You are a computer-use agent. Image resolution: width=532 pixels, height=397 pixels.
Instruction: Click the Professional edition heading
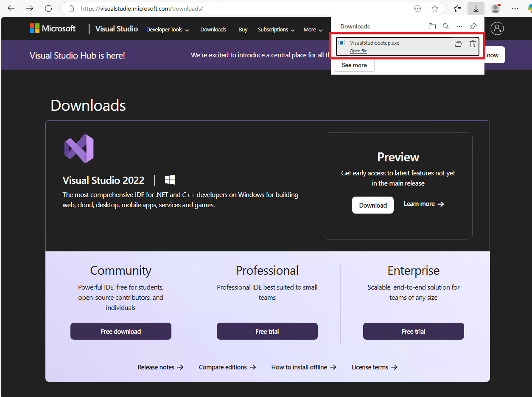click(x=267, y=270)
